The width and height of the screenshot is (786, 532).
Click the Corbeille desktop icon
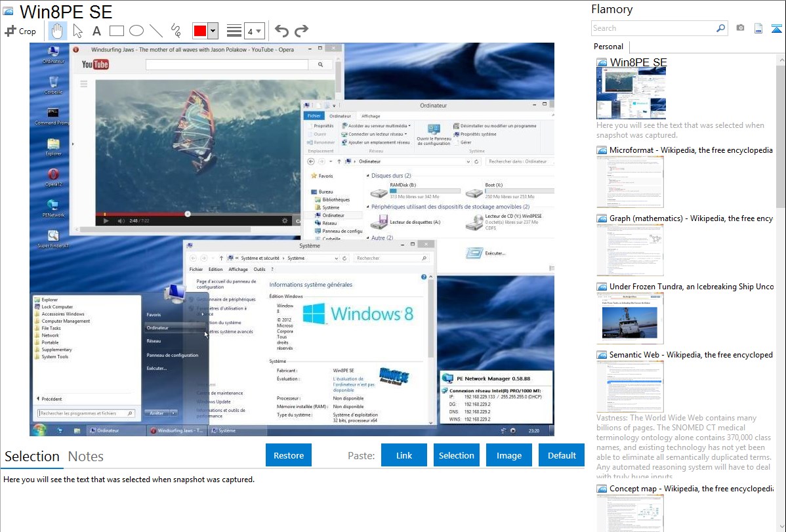point(53,85)
